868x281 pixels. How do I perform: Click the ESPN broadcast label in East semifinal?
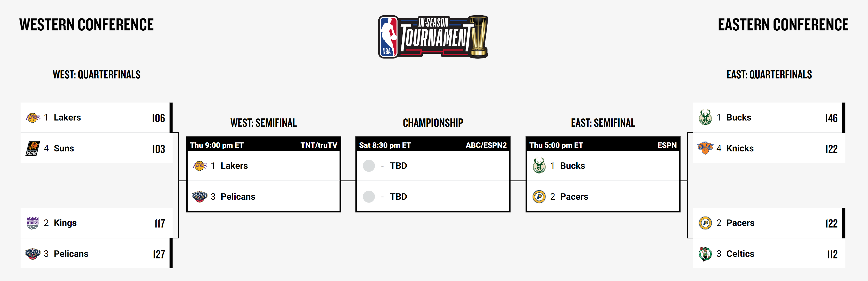click(x=667, y=145)
